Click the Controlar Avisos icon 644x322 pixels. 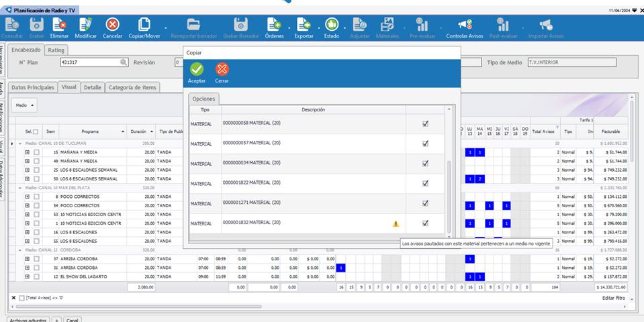465,25
